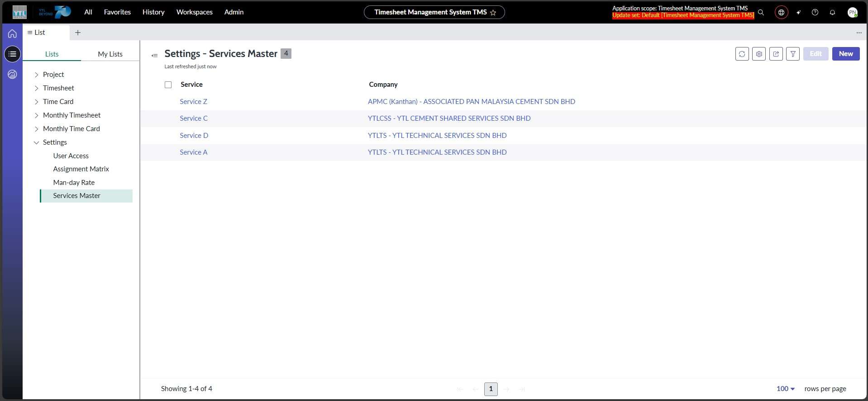868x401 pixels.
Task: Click the search magnifier icon
Action: (761, 12)
